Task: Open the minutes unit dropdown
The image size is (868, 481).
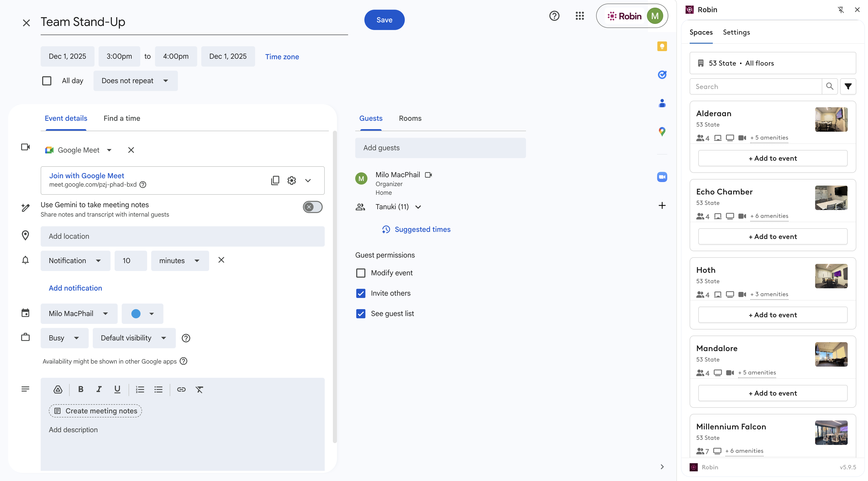Action: pyautogui.click(x=180, y=261)
